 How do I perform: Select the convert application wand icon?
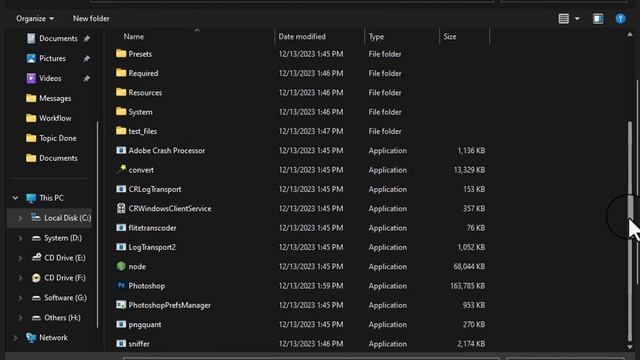(121, 169)
